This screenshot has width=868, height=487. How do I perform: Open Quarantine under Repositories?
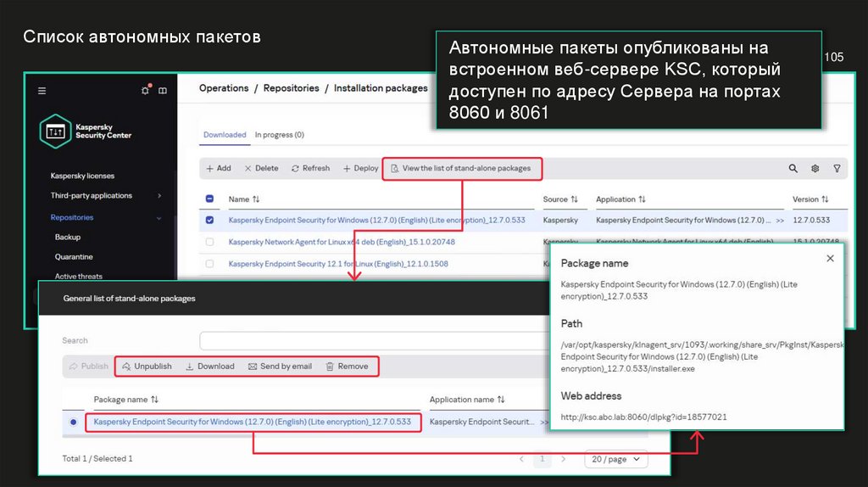tap(74, 257)
